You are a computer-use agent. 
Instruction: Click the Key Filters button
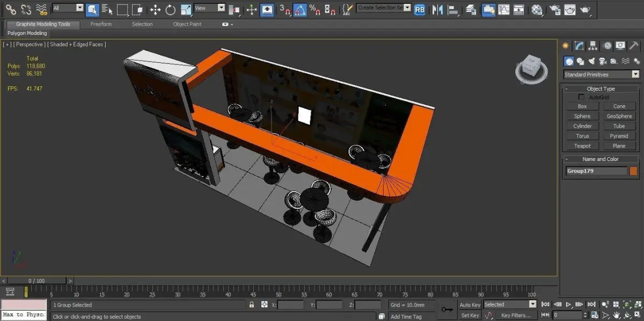[516, 315]
